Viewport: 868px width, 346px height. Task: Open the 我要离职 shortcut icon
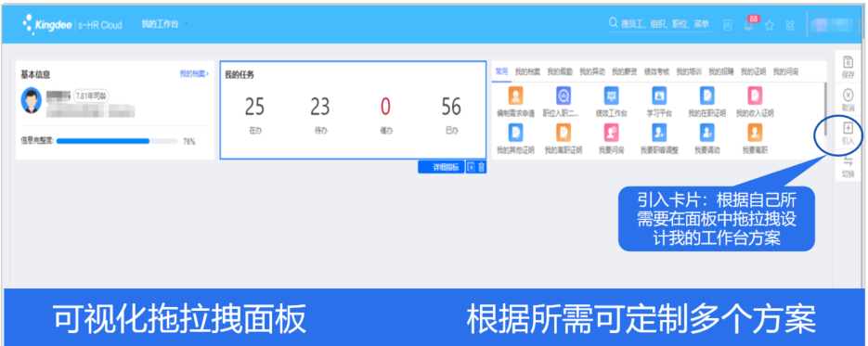click(x=755, y=132)
